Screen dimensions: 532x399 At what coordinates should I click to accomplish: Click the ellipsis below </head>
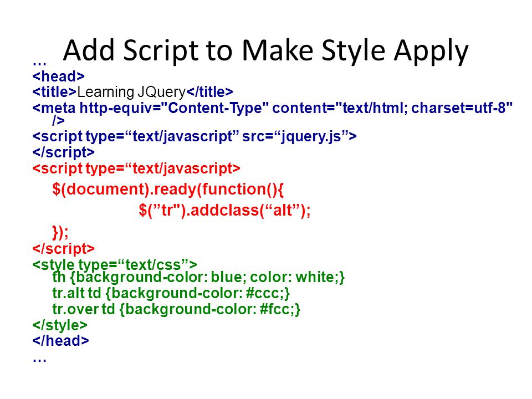point(39,361)
